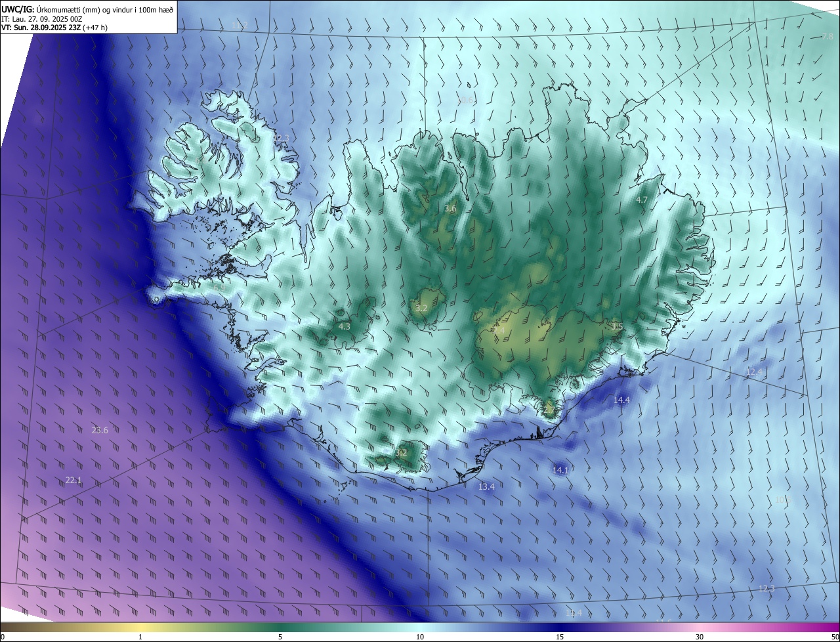Click the 'UWC/IG: Úrkomumætti (mm)' title text
840x642 pixels.
51,9
